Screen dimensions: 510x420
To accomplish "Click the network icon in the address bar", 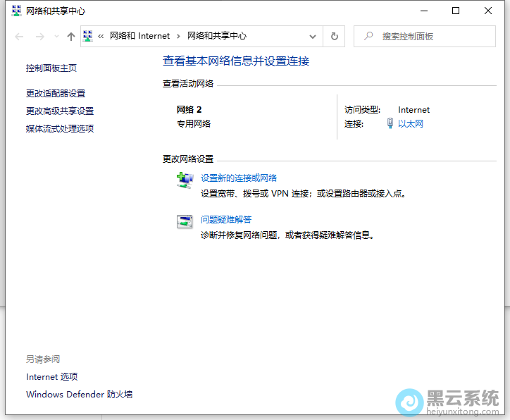I will 89,36.
